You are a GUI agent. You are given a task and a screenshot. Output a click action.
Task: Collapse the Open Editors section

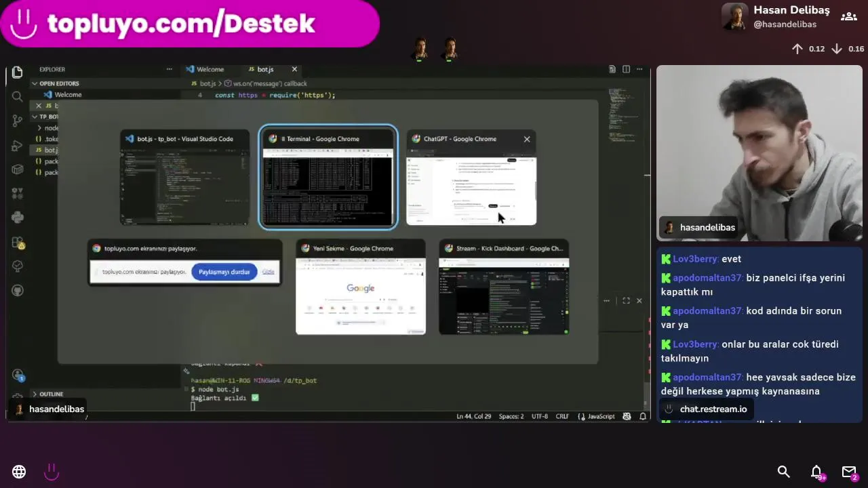click(59, 83)
